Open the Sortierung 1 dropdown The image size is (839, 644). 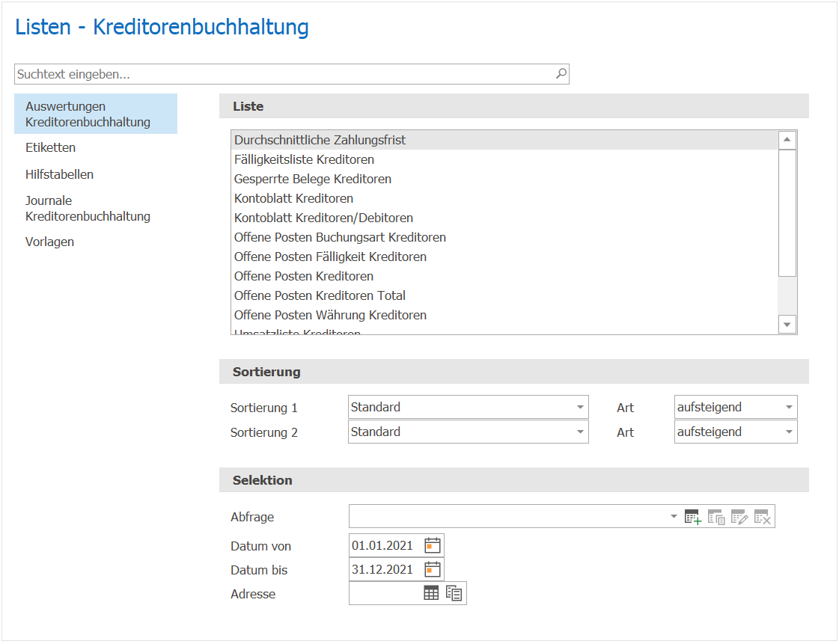pos(469,407)
